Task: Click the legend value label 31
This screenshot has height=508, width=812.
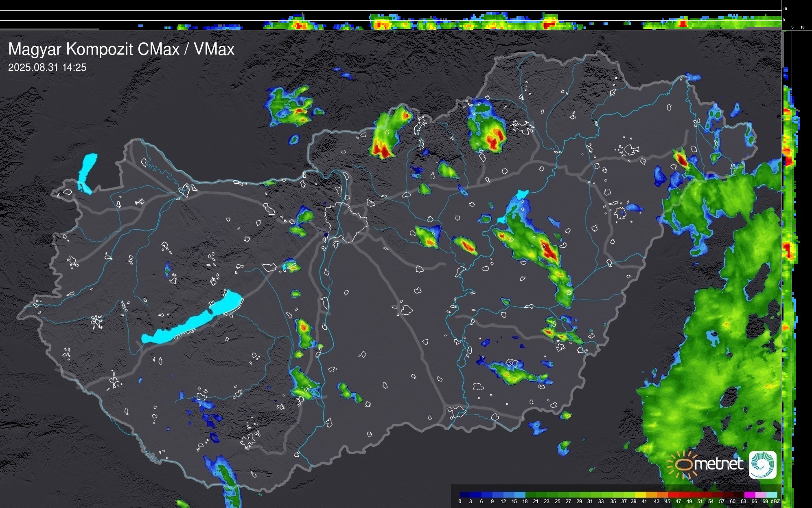Action: point(590,501)
